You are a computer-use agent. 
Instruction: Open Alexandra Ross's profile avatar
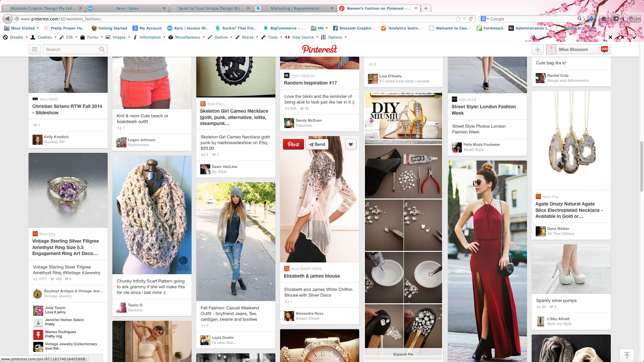click(289, 316)
